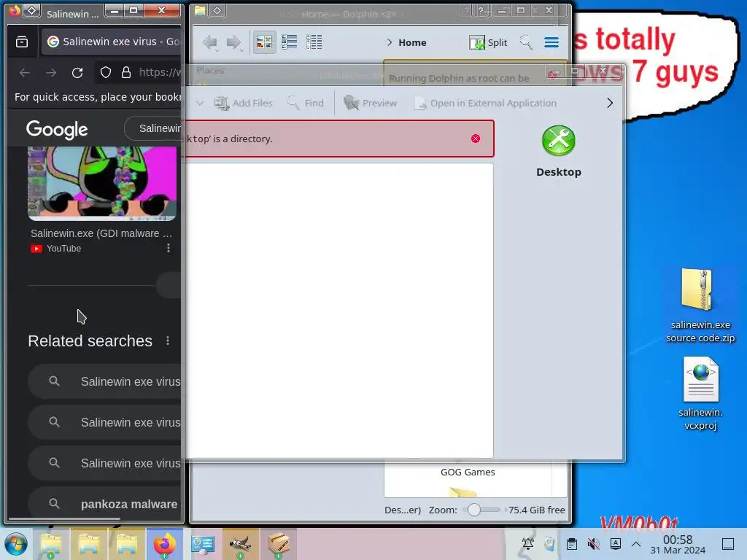Click Ark package icon in taskbar
This screenshot has width=747, height=560.
tap(278, 544)
